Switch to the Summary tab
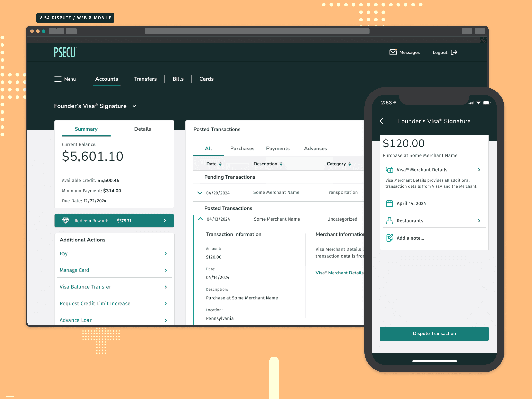This screenshot has width=532, height=399. (86, 129)
